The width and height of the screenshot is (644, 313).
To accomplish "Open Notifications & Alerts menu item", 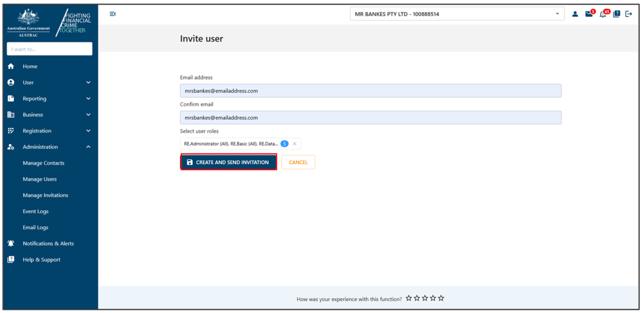I will pos(48,243).
